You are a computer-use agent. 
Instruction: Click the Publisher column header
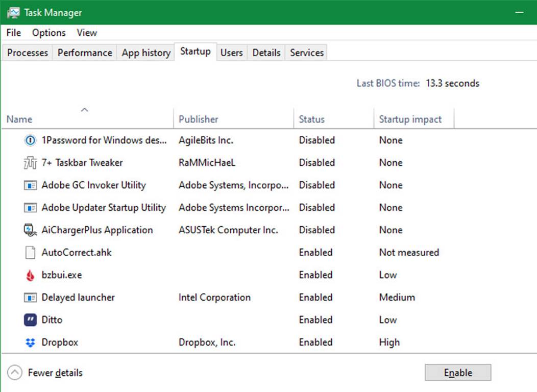point(198,119)
